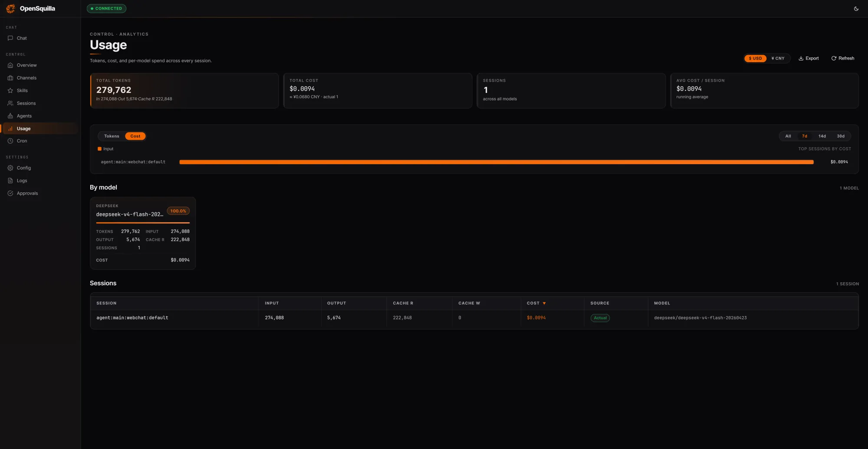This screenshot has width=868, height=449.
Task: Click the Agents robot icon
Action: [x=10, y=116]
